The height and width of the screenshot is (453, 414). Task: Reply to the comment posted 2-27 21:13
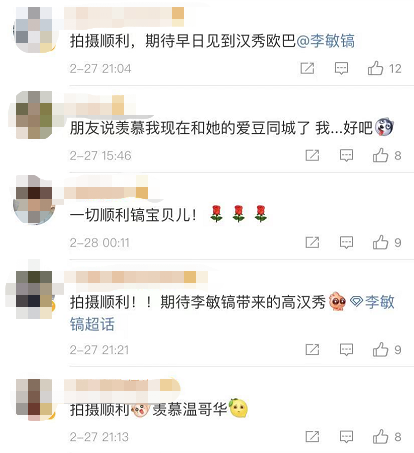click(346, 436)
